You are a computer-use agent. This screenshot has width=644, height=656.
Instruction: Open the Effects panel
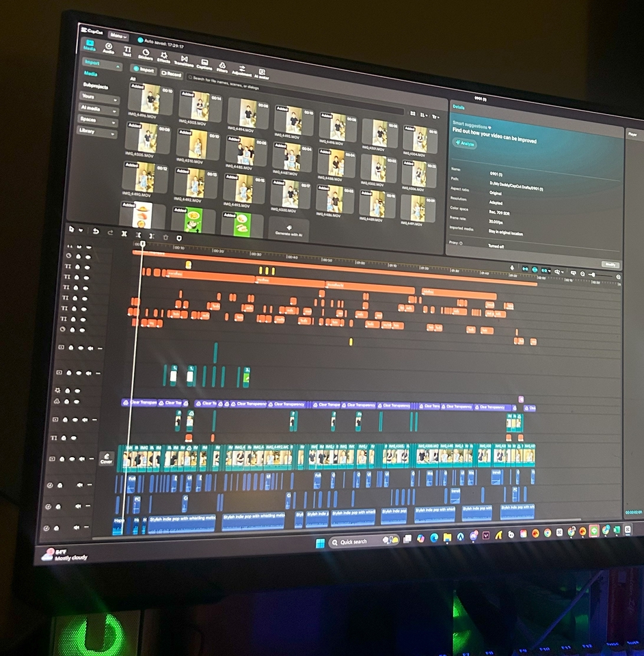tap(164, 59)
